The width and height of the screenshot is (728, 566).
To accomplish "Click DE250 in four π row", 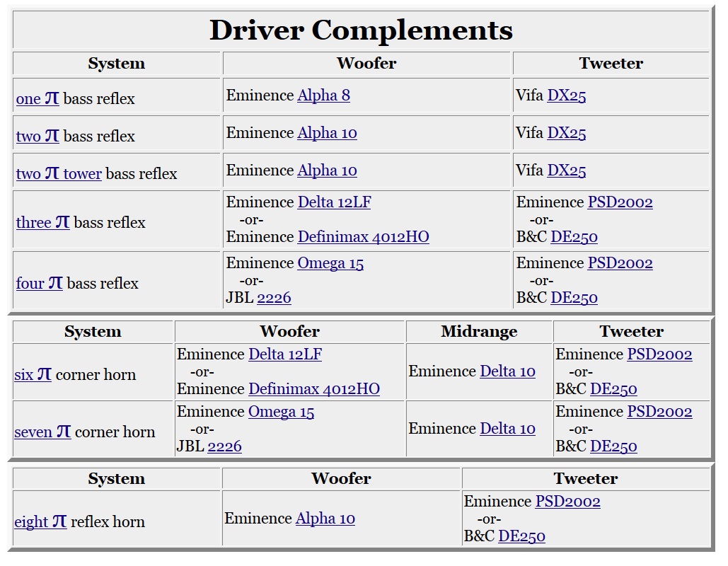I will 574,298.
